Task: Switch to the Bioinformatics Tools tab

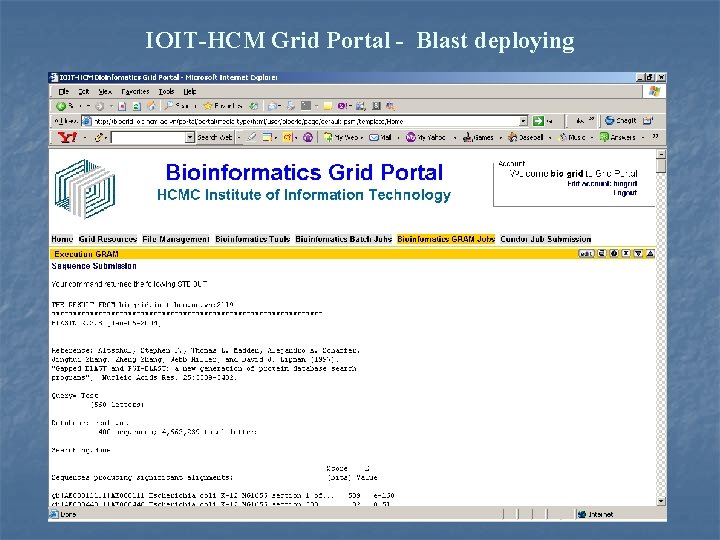Action: pyautogui.click(x=253, y=239)
